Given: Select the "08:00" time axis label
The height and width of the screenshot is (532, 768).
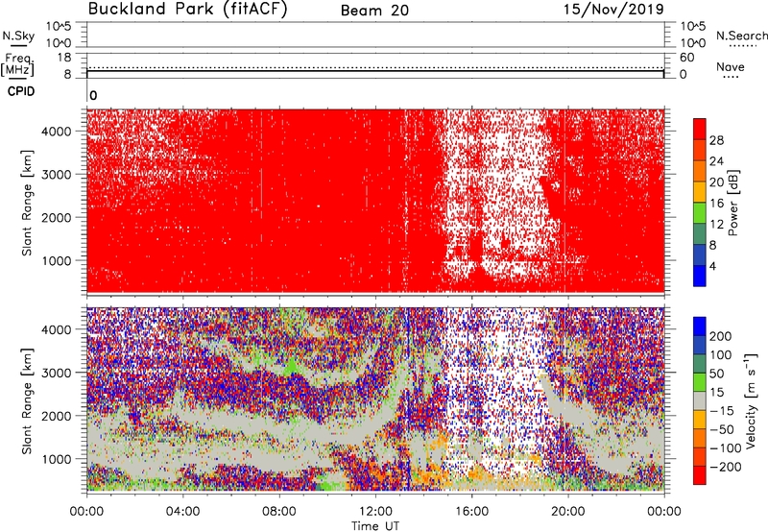Looking at the screenshot, I should [279, 512].
